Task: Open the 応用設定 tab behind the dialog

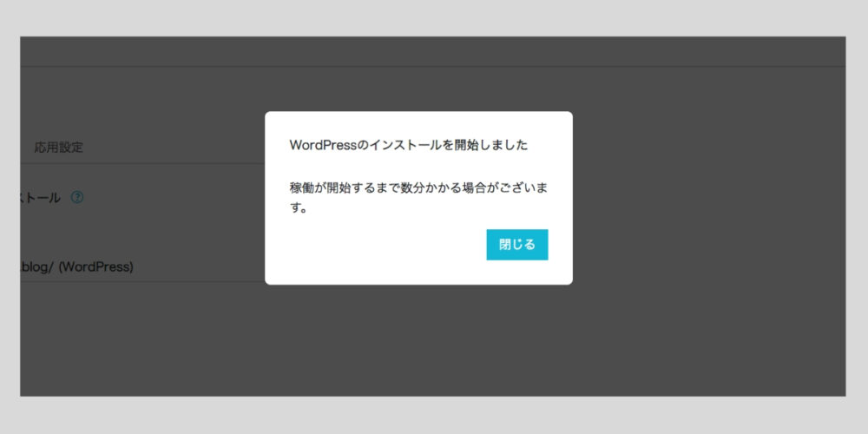Action: (x=58, y=148)
